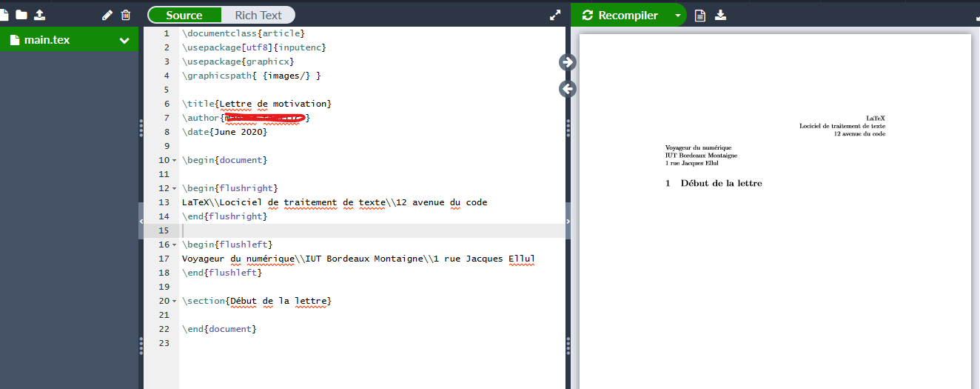Expand editor to full screen
980x389 pixels.
[555, 15]
